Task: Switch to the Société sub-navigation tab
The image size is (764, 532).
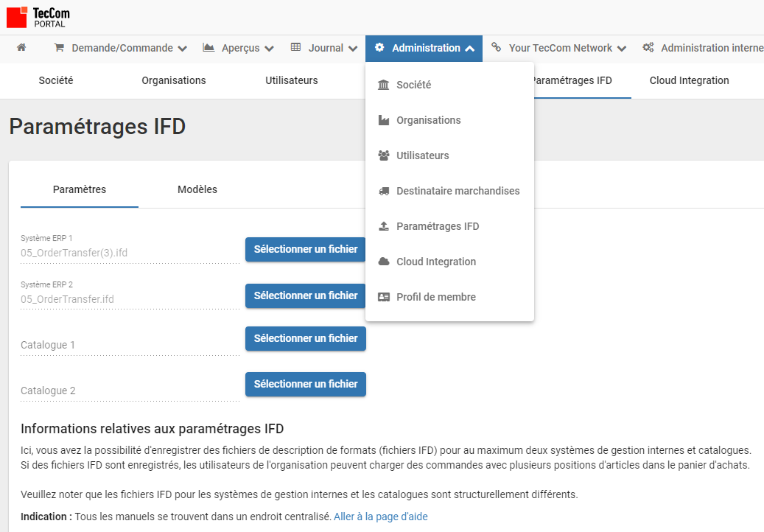Action: point(56,80)
